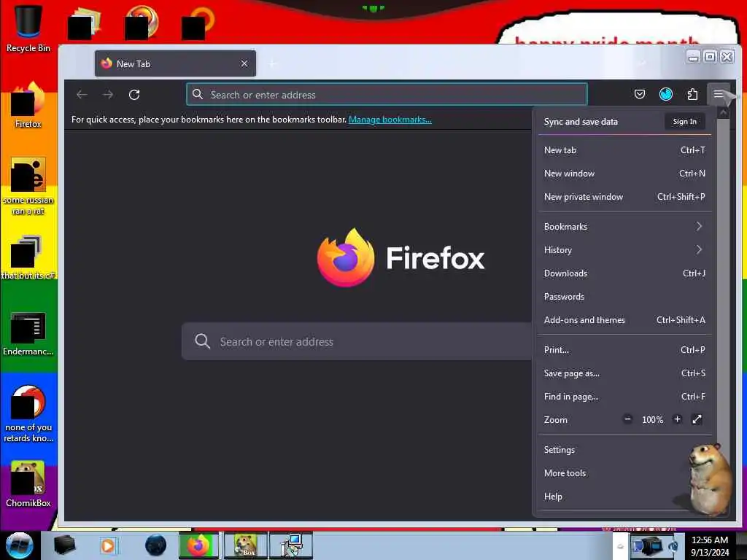Select the New Tab tab
The height and width of the screenshot is (560, 747).
(175, 63)
